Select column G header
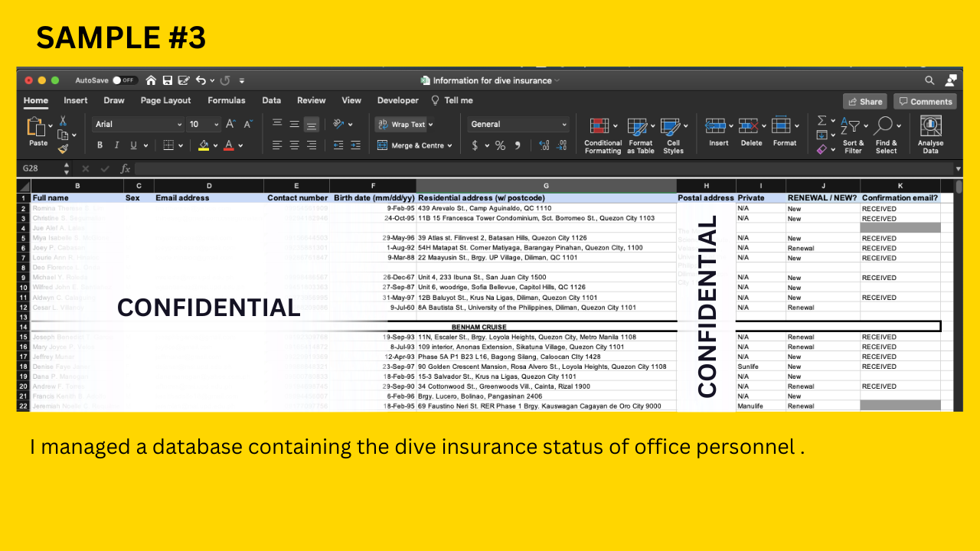The height and width of the screenshot is (551, 980). tap(546, 186)
